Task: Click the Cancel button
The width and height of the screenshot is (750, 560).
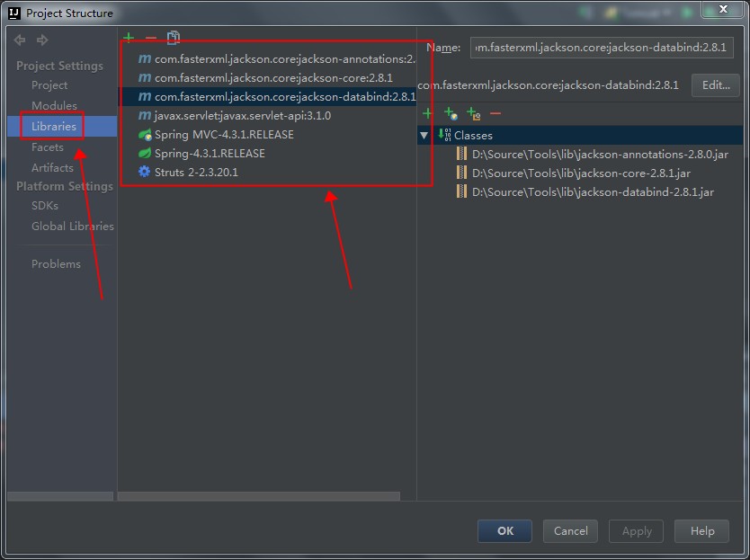Action: (x=570, y=531)
